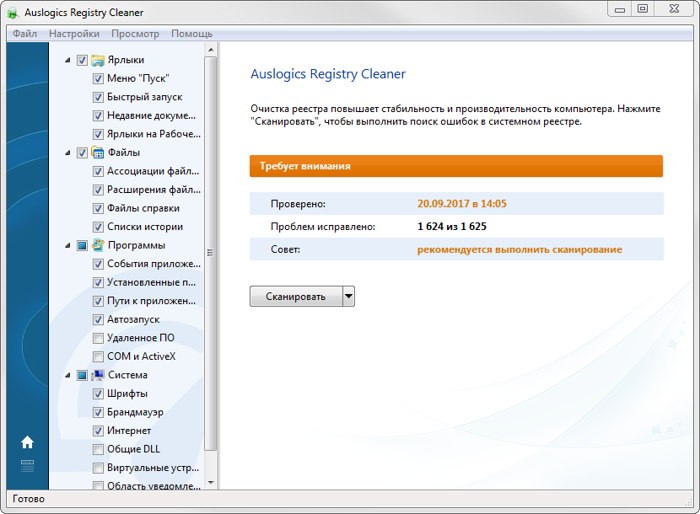Click the Готово status bar text
Image resolution: width=700 pixels, height=514 pixels.
(x=29, y=499)
